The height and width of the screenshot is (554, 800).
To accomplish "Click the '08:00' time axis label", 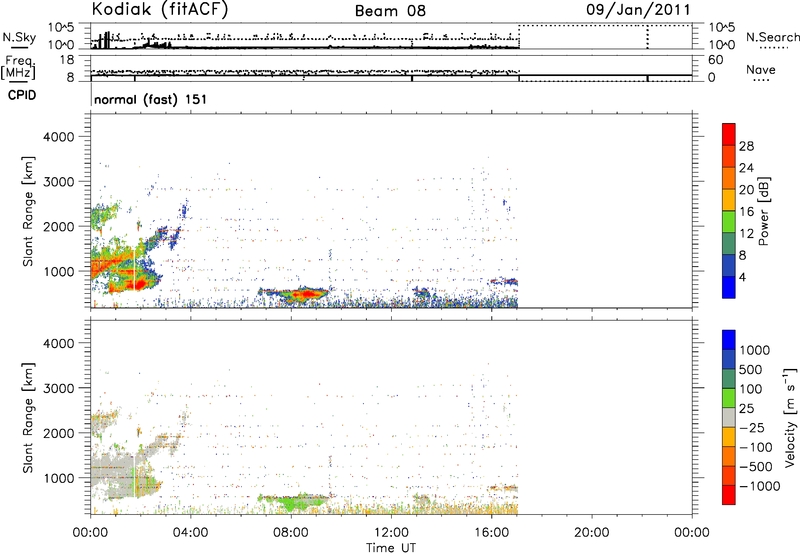I will 291,533.
